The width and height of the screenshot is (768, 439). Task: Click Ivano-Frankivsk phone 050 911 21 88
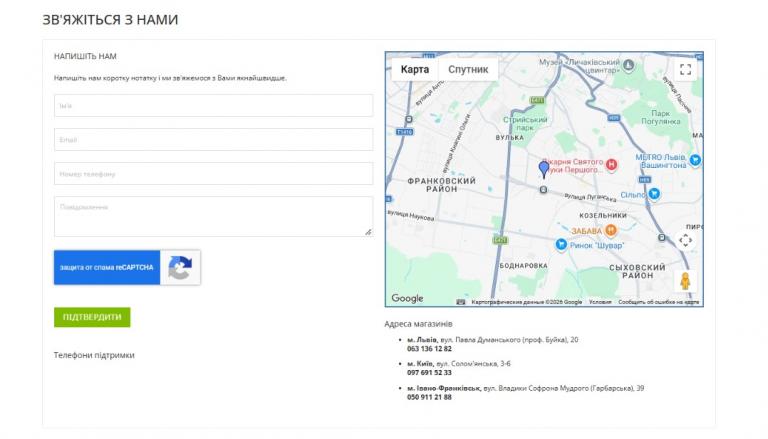429,397
